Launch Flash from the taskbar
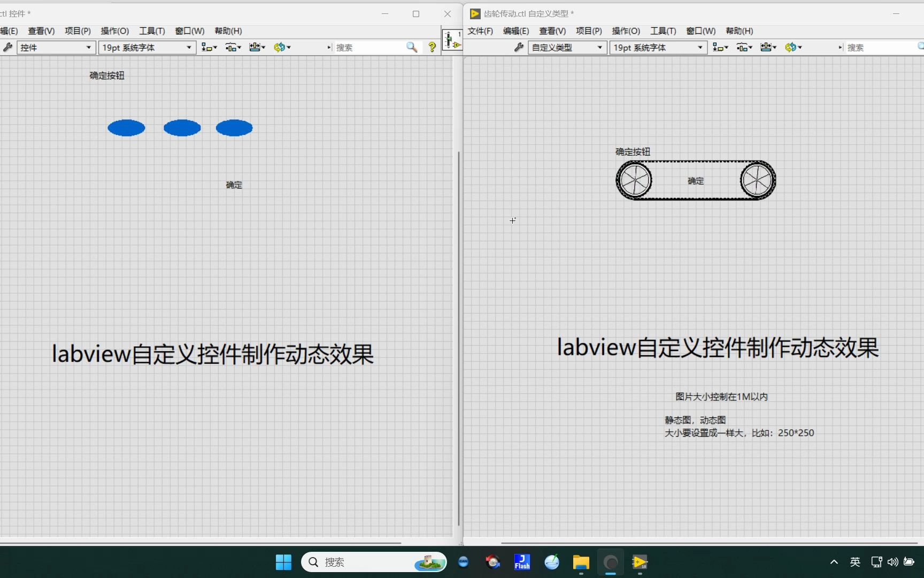 click(x=521, y=562)
